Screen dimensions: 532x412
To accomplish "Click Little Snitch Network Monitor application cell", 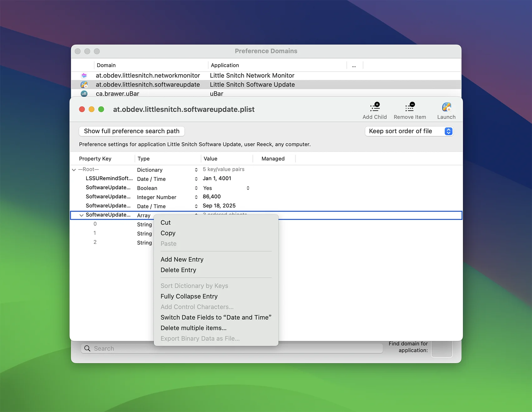I will click(x=252, y=75).
